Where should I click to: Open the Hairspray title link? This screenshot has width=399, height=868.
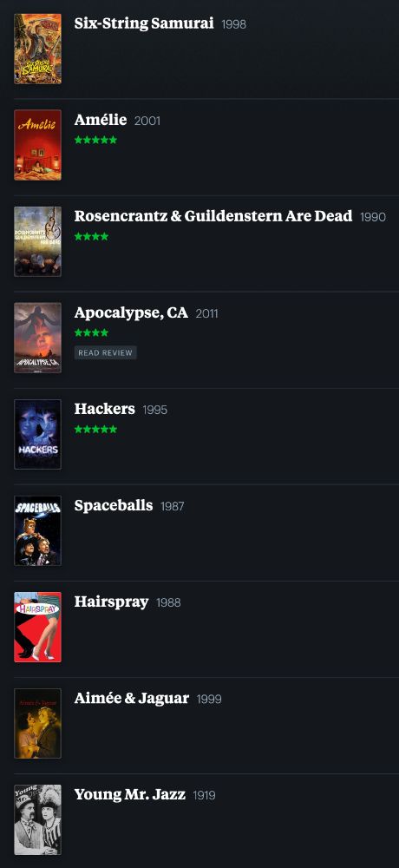111,602
